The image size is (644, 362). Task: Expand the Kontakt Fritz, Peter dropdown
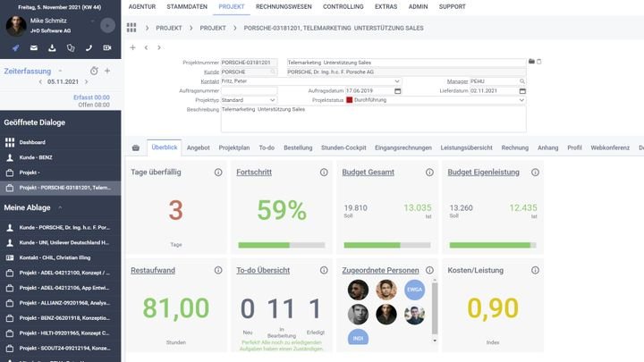(x=396, y=81)
